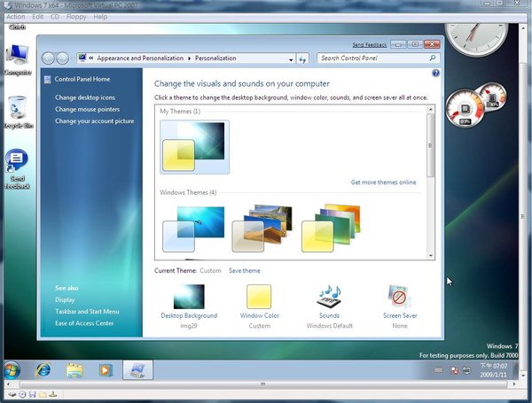Click the Start orb button
Viewport: 532px width, 403px height.
point(12,370)
